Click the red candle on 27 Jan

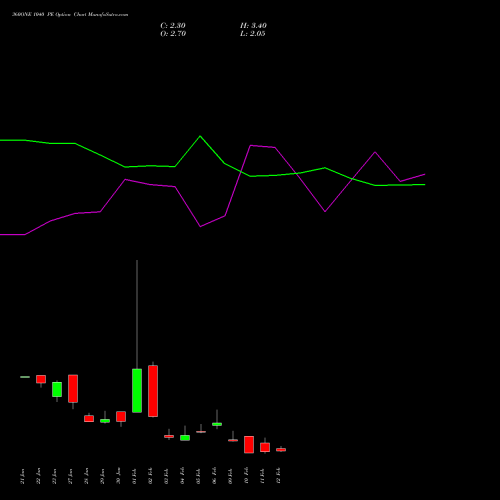[73, 389]
